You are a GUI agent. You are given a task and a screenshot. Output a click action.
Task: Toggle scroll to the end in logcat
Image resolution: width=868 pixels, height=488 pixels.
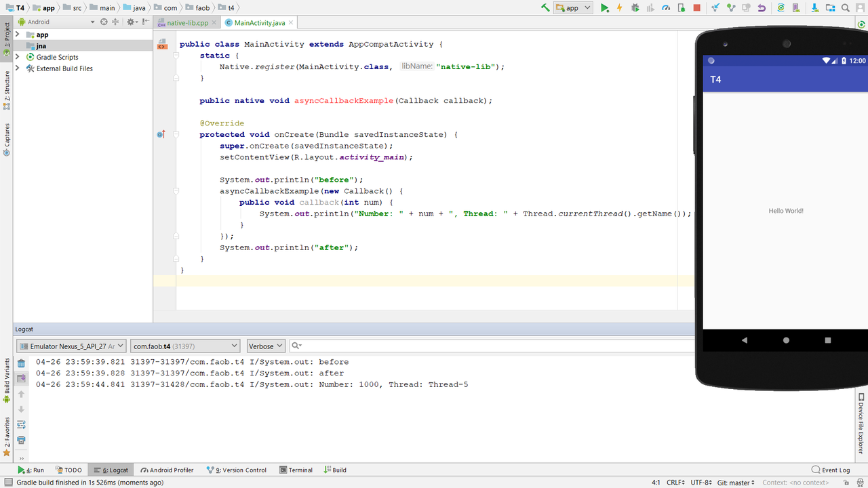(x=21, y=378)
